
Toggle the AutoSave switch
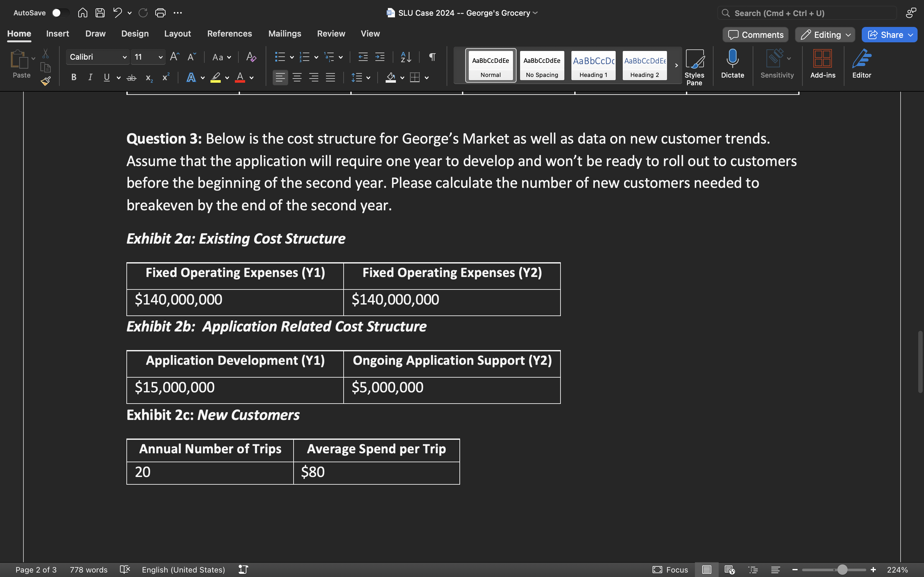pyautogui.click(x=60, y=13)
